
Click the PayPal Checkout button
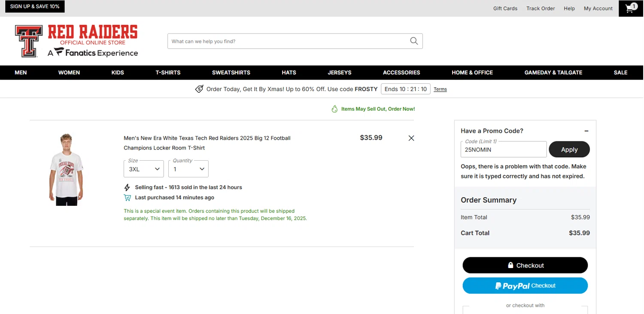525,286
